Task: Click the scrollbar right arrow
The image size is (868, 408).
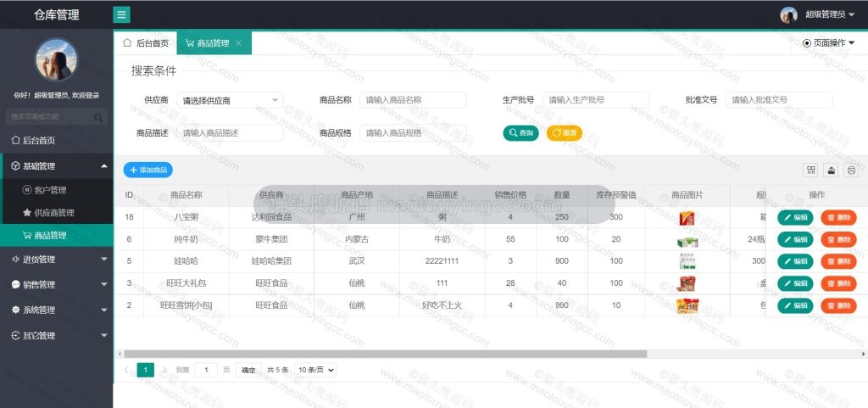Action: 864,354
